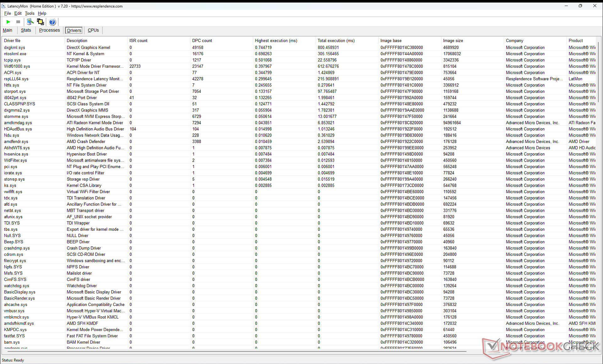Viewport: 603px width, 364px height.
Task: Select the dxgkrnl.sys driver row
Action: [14, 47]
